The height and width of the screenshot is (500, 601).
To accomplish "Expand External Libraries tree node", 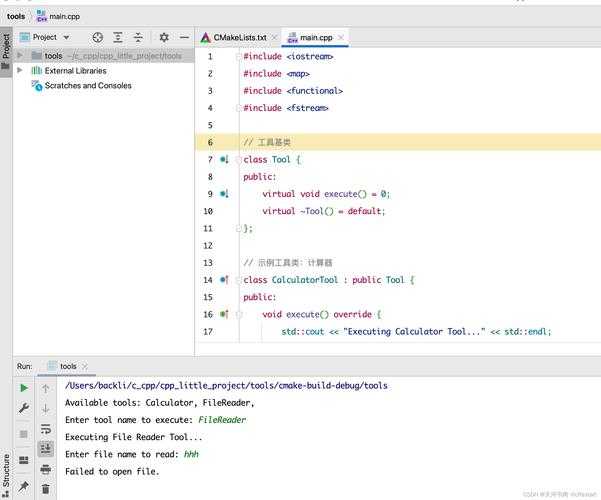I will click(20, 71).
